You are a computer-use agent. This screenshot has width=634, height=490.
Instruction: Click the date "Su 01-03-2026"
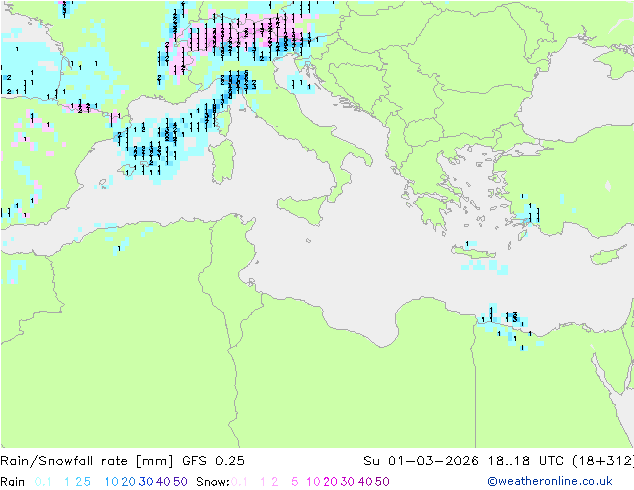coord(421,461)
